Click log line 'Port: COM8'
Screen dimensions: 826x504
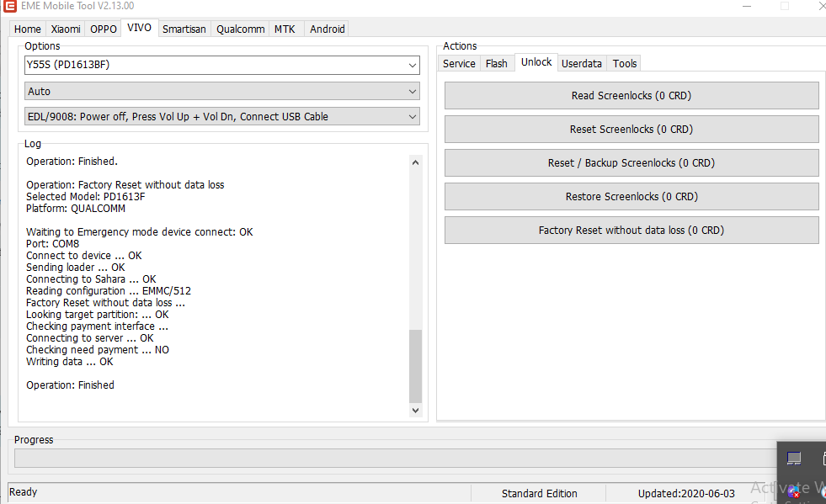[53, 244]
